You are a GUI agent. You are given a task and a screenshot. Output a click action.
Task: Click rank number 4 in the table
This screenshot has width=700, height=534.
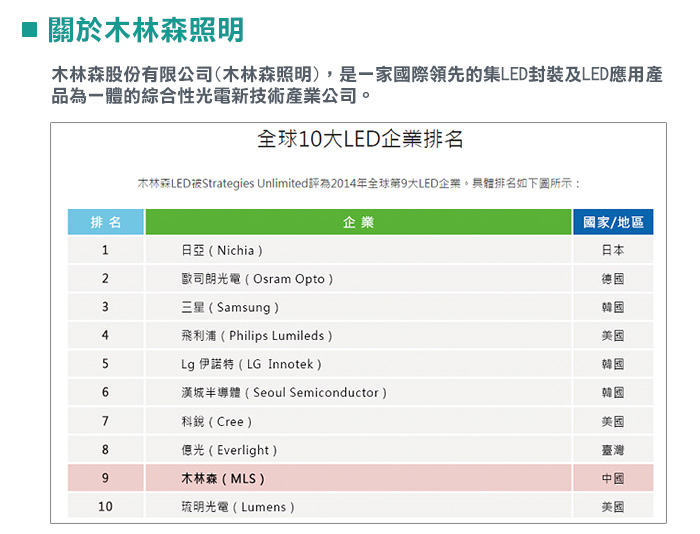coord(105,335)
